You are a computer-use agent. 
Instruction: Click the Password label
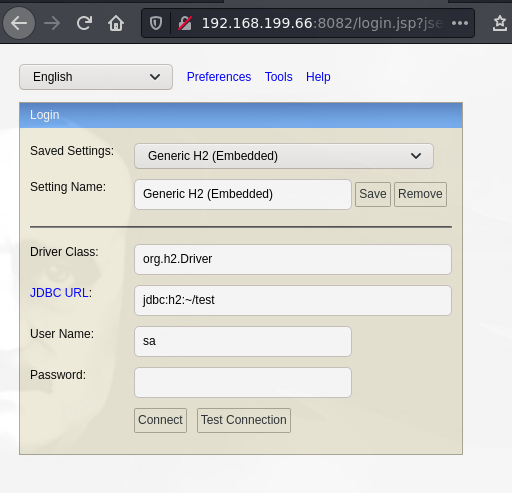58,375
